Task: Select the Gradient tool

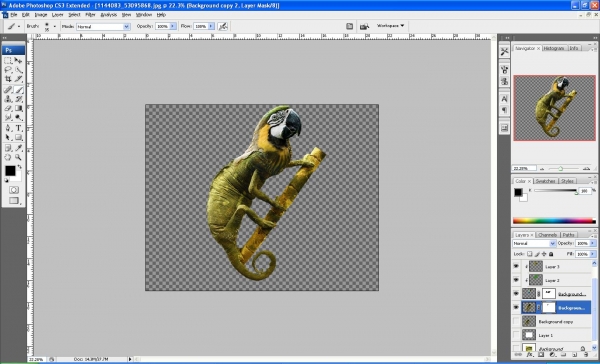Action: [18, 108]
